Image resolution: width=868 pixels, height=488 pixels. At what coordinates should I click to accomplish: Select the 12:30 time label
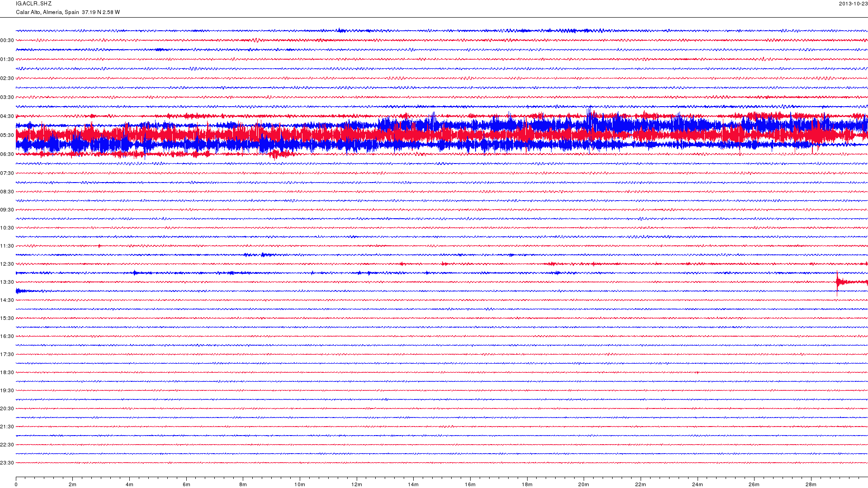[x=7, y=264]
